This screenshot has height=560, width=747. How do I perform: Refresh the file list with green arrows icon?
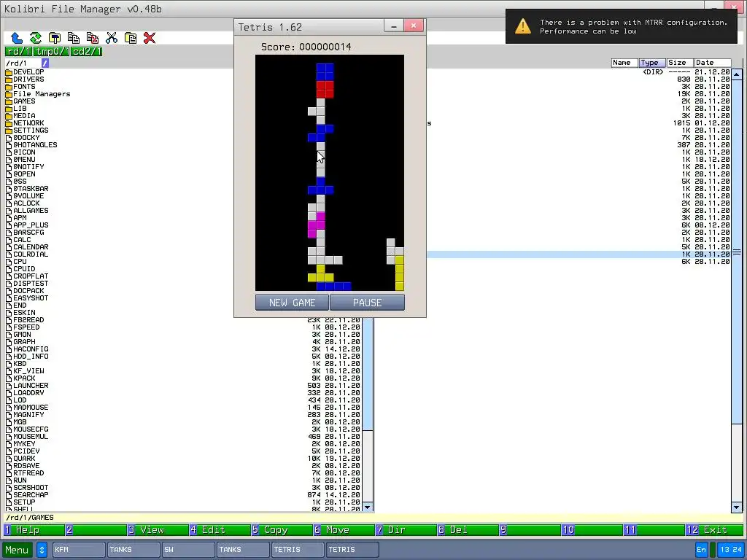pyautogui.click(x=36, y=38)
